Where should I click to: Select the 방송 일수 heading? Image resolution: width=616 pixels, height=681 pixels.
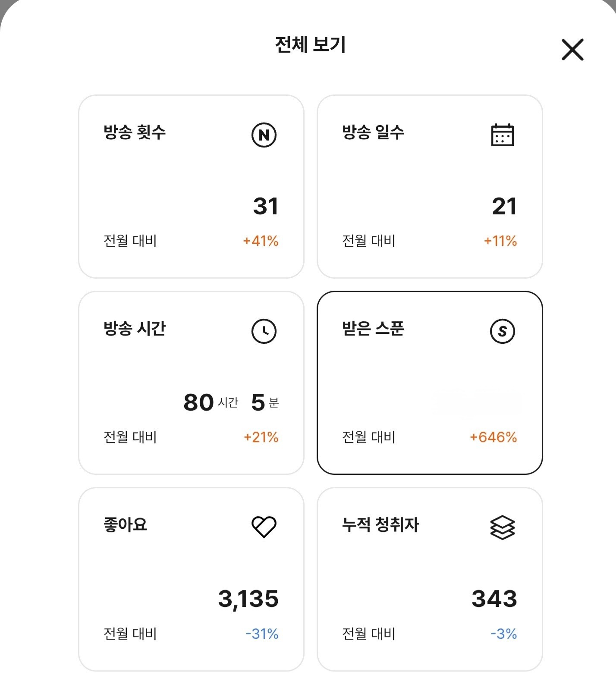point(373,132)
